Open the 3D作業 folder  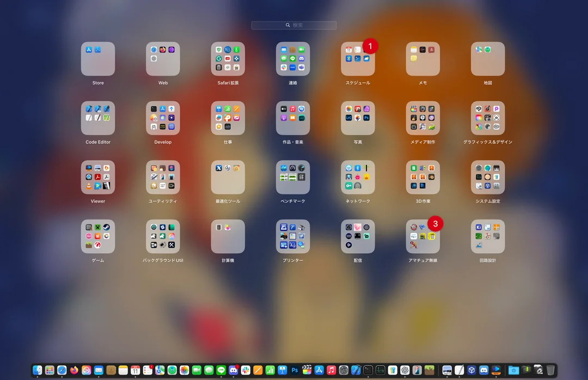click(422, 177)
